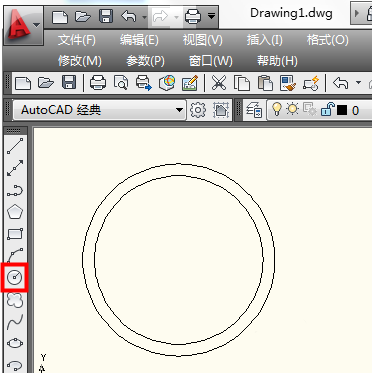This screenshot has height=373, width=372.
Task: Select the Spline tool
Action: coord(15,322)
